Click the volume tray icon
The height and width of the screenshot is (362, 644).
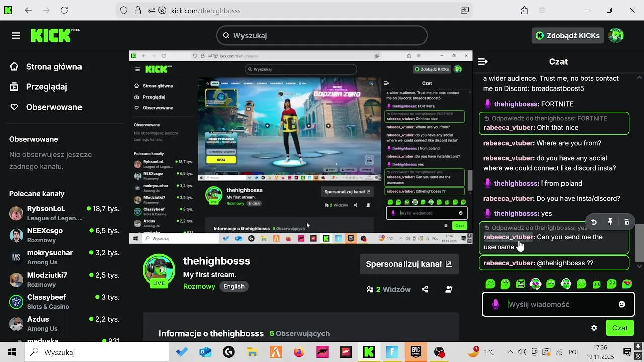pos(522,352)
